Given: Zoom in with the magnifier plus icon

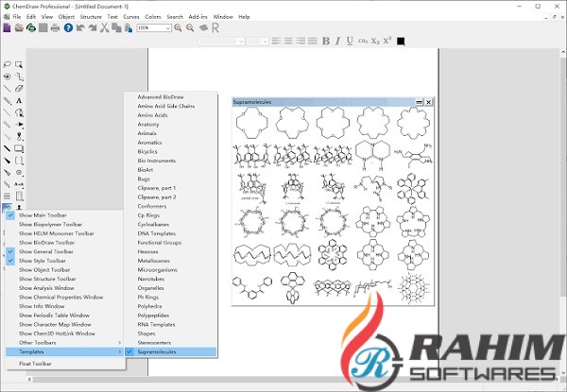Looking at the screenshot, I should (x=178, y=27).
